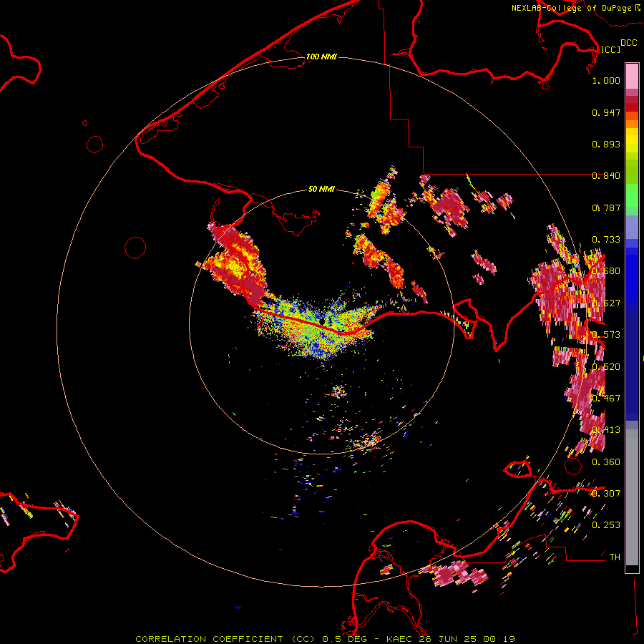Click the Correlation Coefficient caption at bottom
The image size is (644, 644).
pyautogui.click(x=325, y=639)
